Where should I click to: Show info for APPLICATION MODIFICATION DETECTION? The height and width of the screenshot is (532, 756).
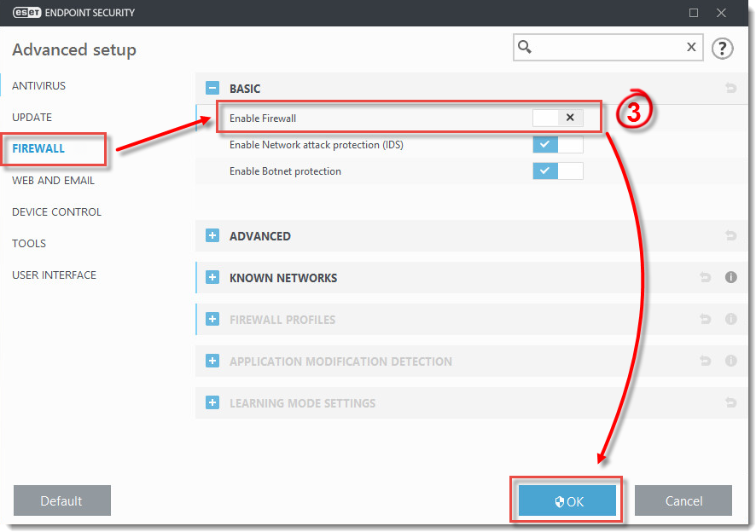pyautogui.click(x=730, y=361)
